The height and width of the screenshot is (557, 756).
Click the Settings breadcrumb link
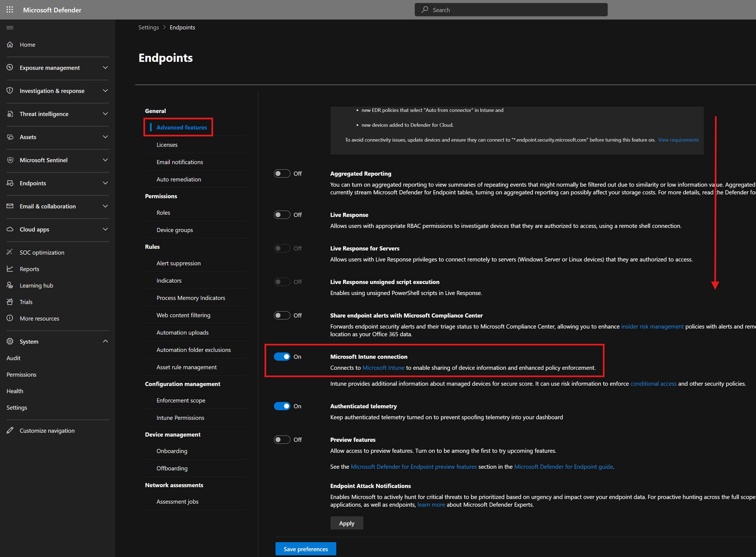pyautogui.click(x=149, y=27)
